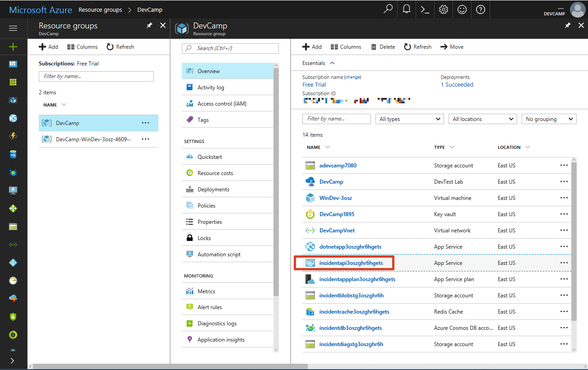Click the WinDev-3osz virtual machine icon

coord(310,198)
